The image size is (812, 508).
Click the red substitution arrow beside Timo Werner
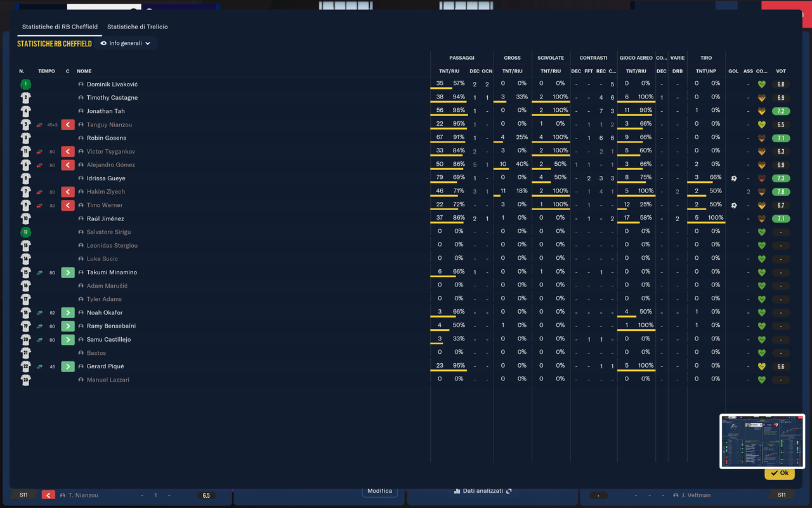point(68,205)
